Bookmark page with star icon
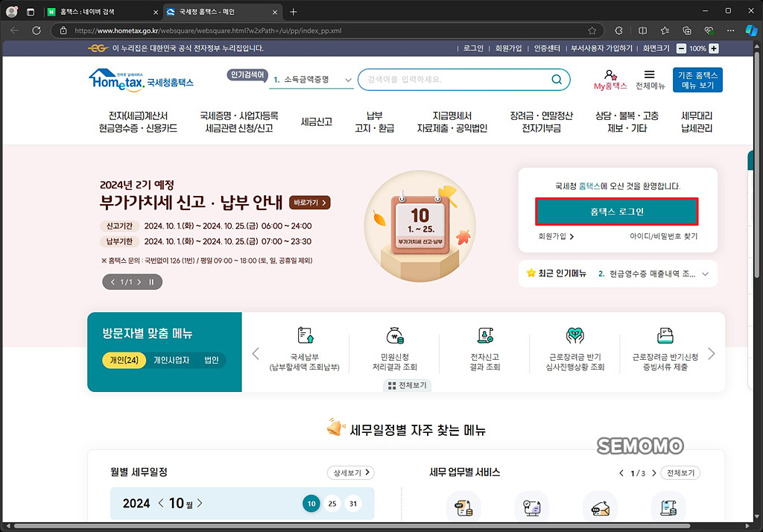Screen dimensions: 763x532 click(592, 31)
